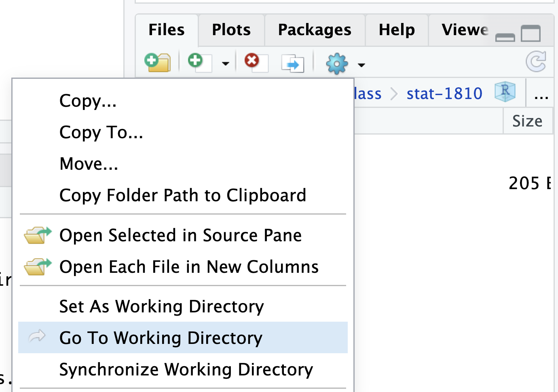The height and width of the screenshot is (392, 558).
Task: Click the Go To Working Directory arrow icon
Action: (x=37, y=336)
